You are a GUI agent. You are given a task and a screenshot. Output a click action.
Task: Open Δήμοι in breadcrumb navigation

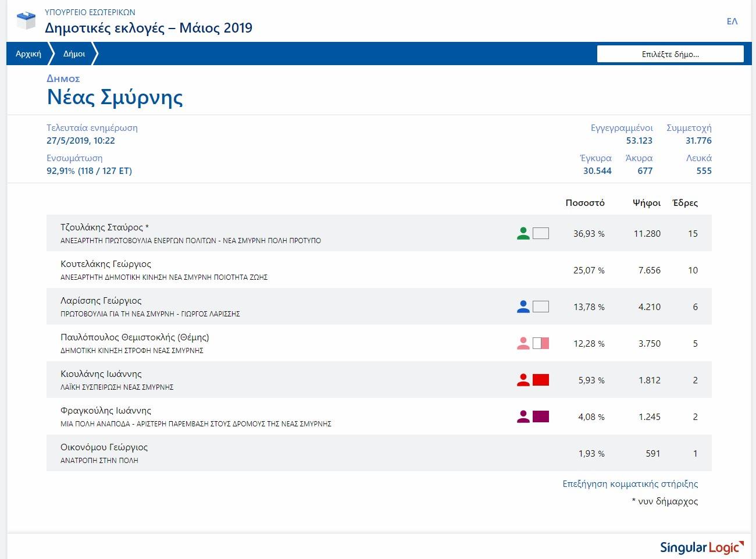(74, 54)
